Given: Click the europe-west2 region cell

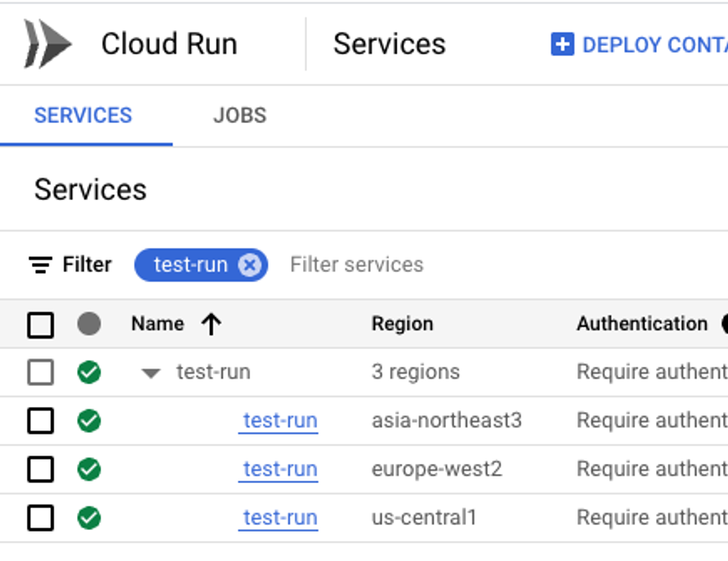Looking at the screenshot, I should click(437, 469).
